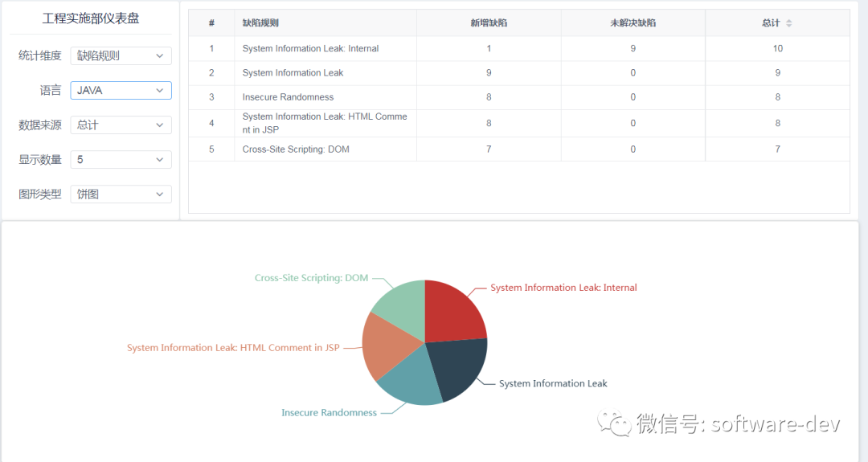The height and width of the screenshot is (462, 868).
Task: Click total value 10 in first row
Action: tap(778, 49)
